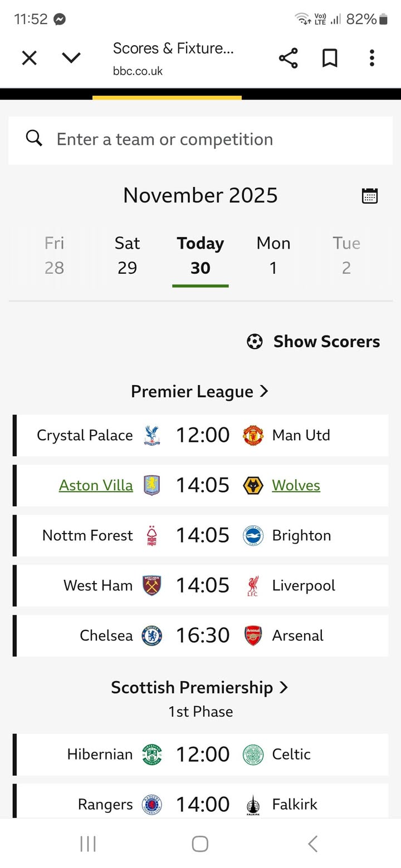
Task: Tap the share icon in browser bar
Action: point(288,58)
